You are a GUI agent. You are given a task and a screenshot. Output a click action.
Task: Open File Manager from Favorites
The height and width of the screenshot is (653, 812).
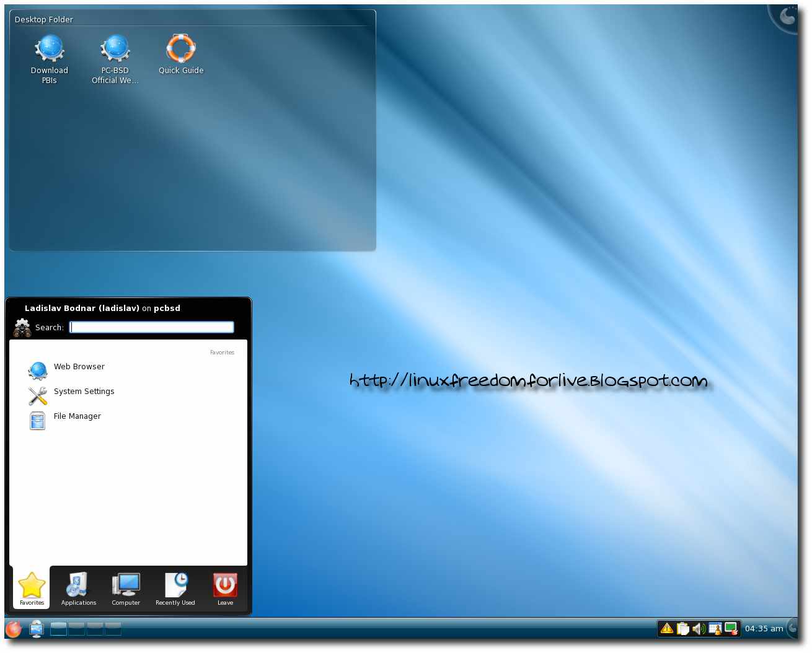[77, 417]
